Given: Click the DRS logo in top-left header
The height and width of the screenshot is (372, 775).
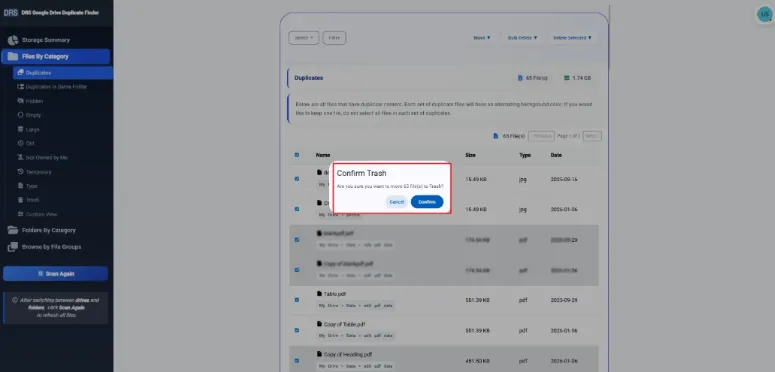Looking at the screenshot, I should [x=10, y=13].
